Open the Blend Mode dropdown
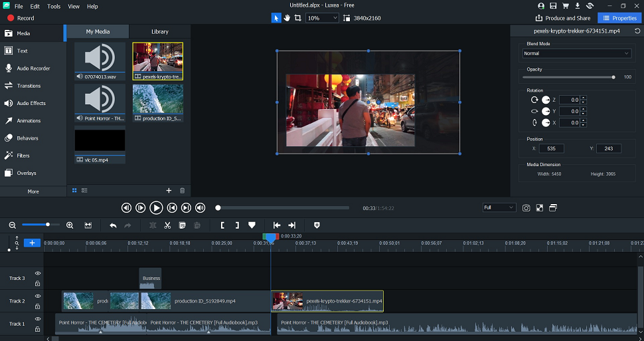This screenshot has width=644, height=341. (576, 53)
